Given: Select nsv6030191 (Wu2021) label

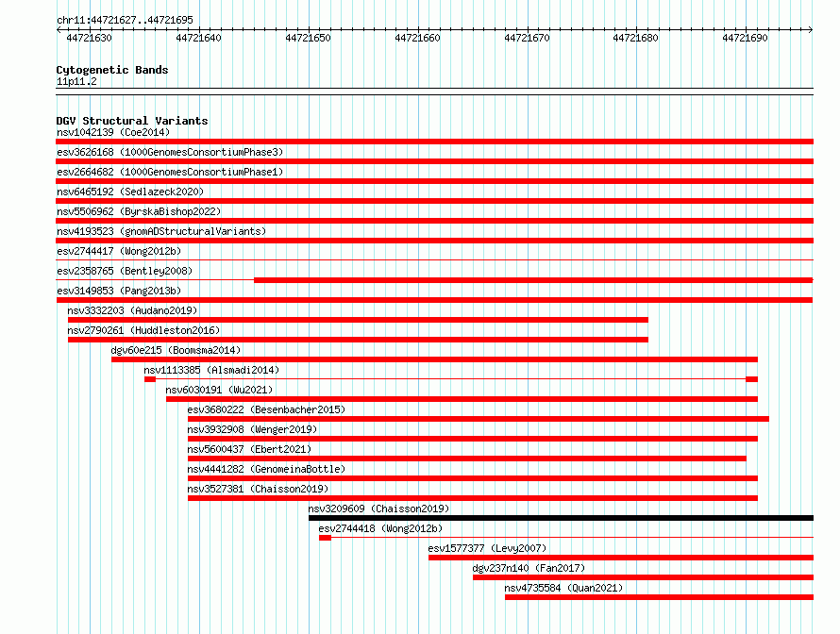Looking at the screenshot, I should pos(219,390).
